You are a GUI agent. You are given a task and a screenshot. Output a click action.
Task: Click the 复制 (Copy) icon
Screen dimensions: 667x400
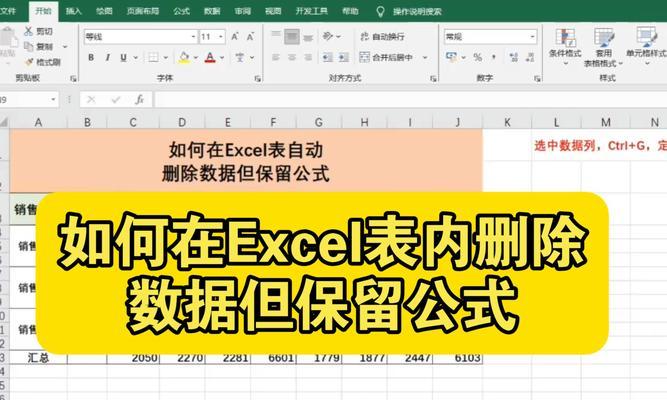(29, 46)
